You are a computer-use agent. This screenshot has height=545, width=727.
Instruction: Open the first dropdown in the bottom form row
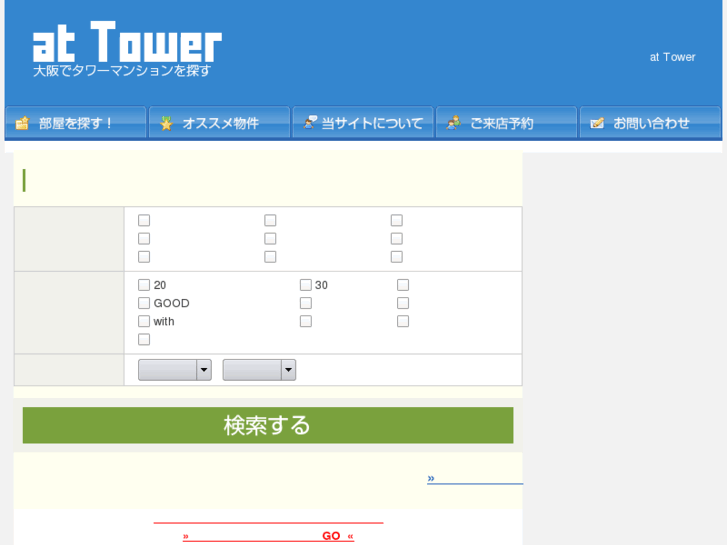tap(175, 370)
